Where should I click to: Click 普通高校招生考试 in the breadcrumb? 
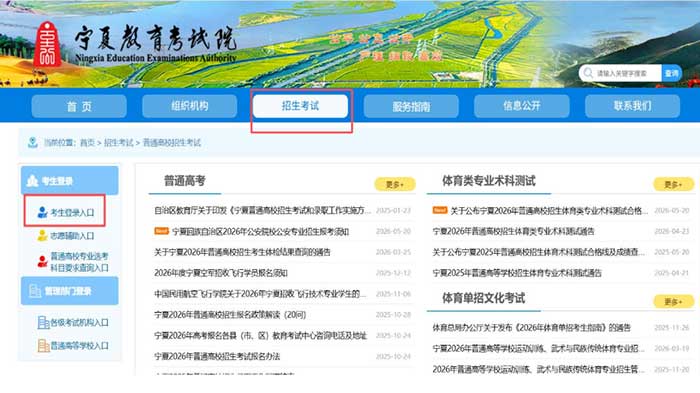(x=171, y=143)
